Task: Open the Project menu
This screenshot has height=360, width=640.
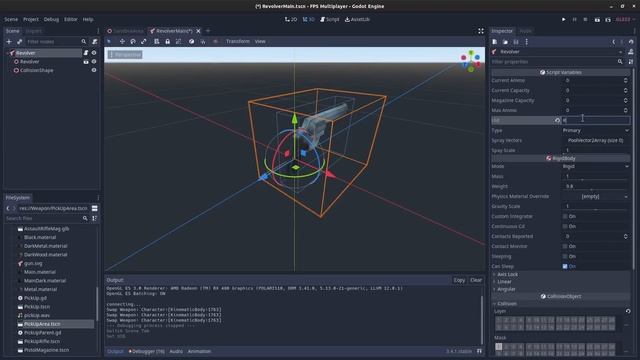Action: 31,19
